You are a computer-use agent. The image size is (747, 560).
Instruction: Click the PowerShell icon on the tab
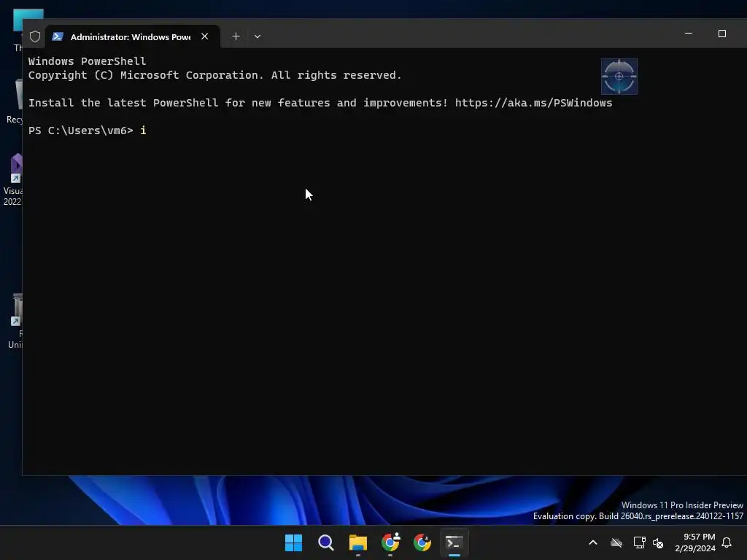[58, 36]
